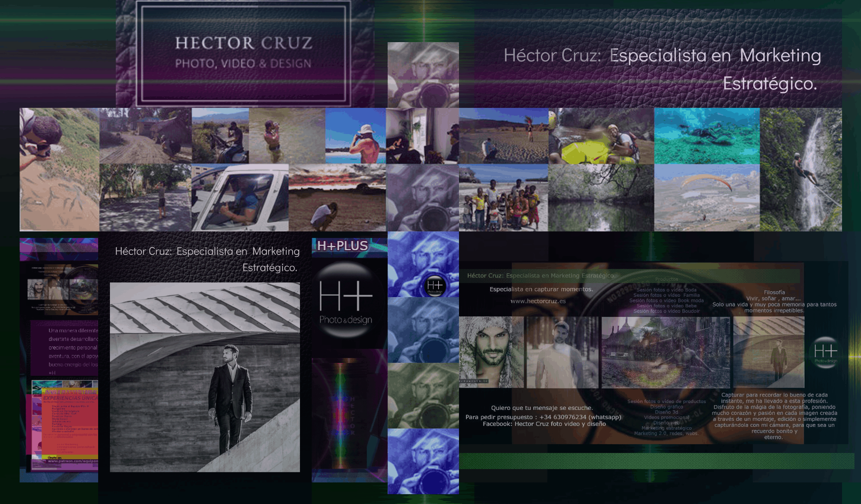The height and width of the screenshot is (504, 861).
Task: Open the yellow kayak selfie photo
Action: click(x=601, y=136)
